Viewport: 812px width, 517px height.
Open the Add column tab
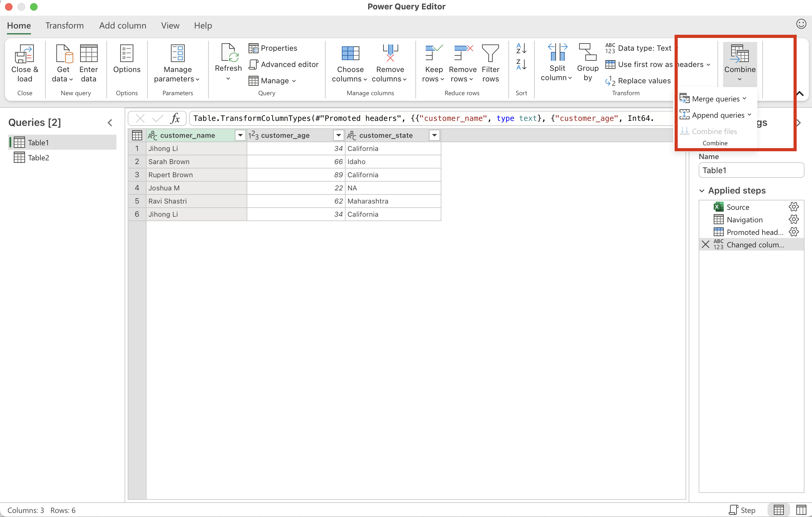point(122,26)
